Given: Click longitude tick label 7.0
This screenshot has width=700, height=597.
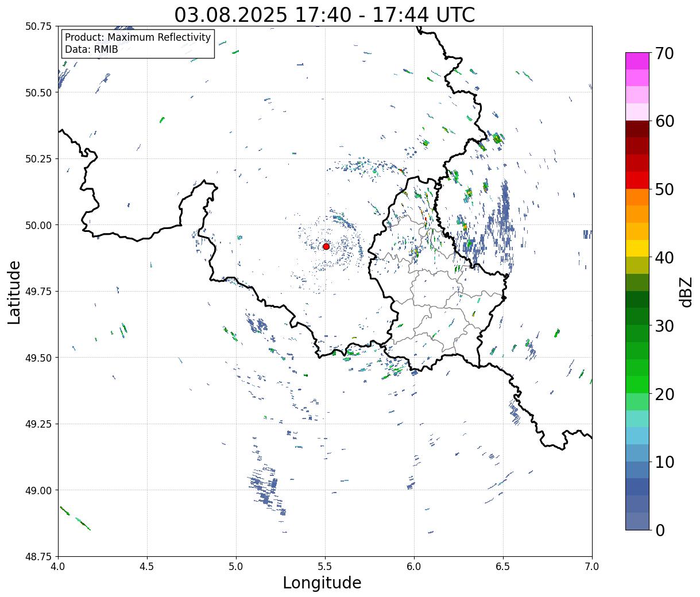Looking at the screenshot, I should pos(592,567).
